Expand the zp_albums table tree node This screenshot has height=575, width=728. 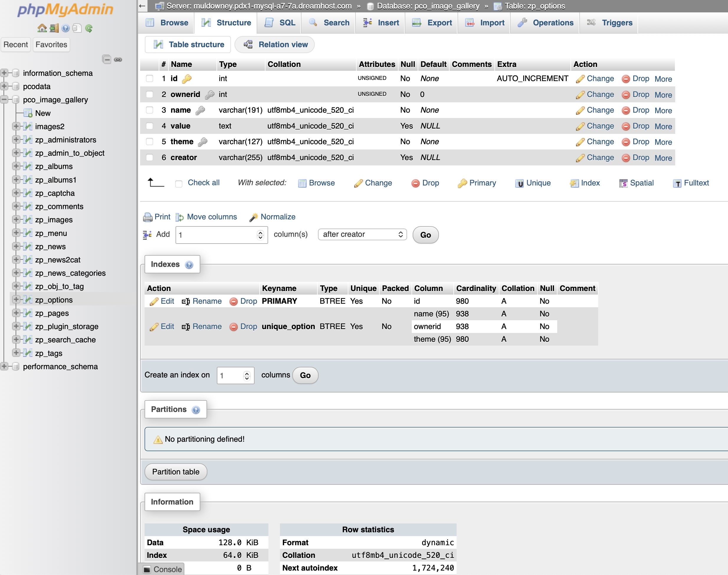[x=16, y=166]
